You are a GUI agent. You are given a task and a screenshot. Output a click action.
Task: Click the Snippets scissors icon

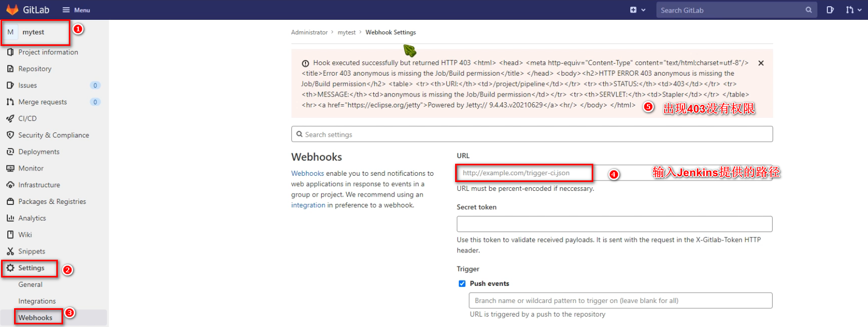10,251
